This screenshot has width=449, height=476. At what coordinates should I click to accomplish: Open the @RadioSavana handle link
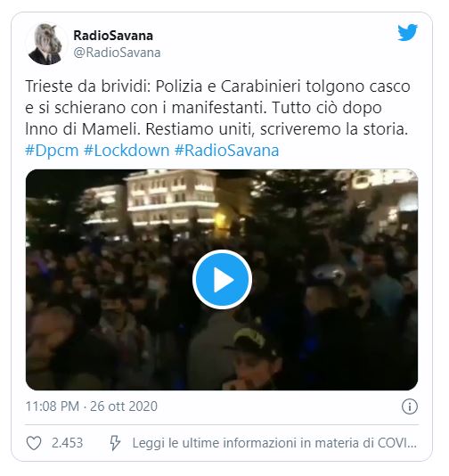[x=117, y=53]
